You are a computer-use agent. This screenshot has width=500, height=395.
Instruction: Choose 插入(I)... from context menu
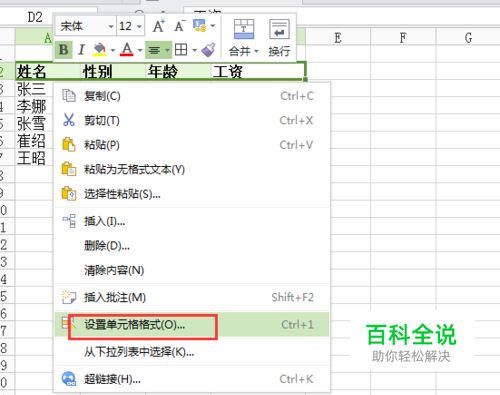[192, 221]
